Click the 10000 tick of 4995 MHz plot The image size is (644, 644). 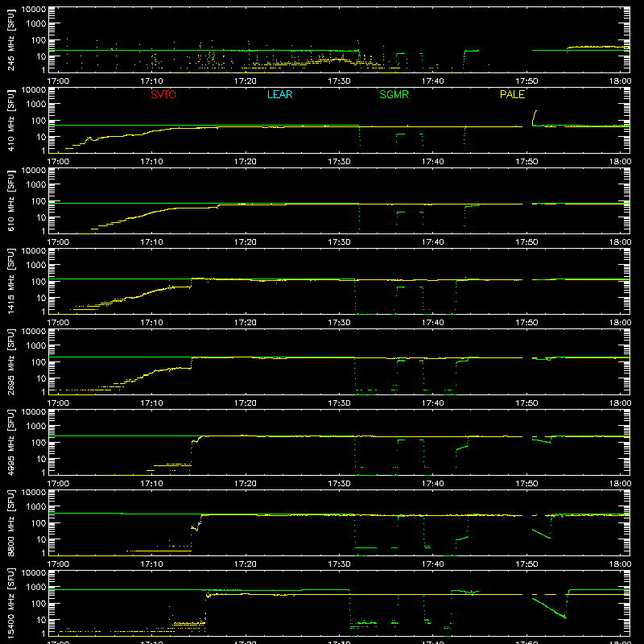click(34, 412)
